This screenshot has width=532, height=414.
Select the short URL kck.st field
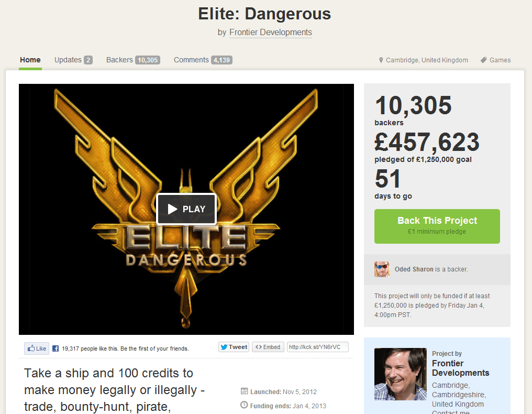coord(317,347)
